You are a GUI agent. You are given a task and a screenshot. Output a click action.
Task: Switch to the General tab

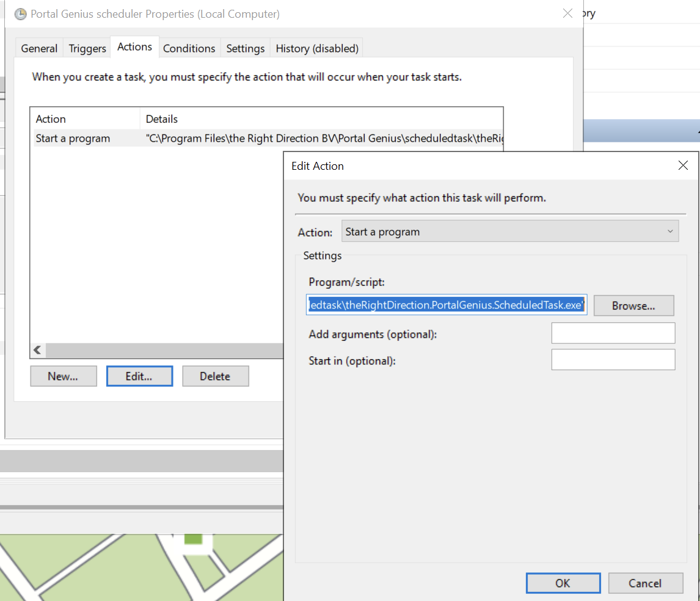click(39, 48)
